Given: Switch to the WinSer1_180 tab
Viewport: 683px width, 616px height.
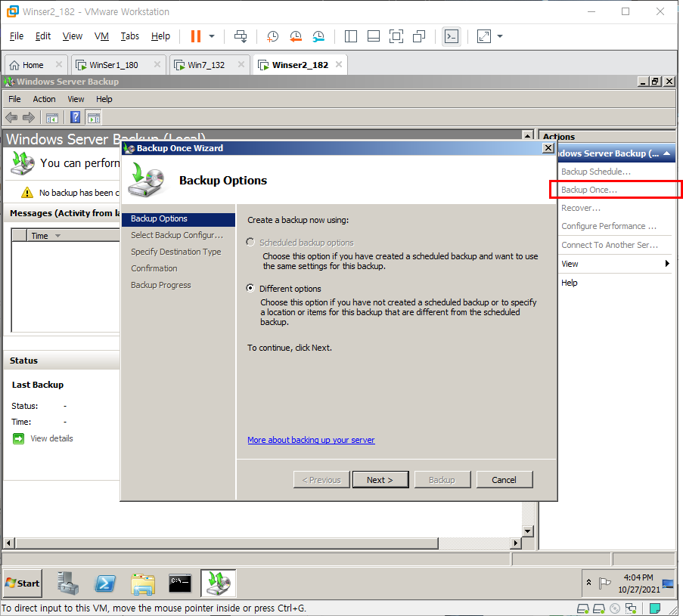Looking at the screenshot, I should coord(113,65).
